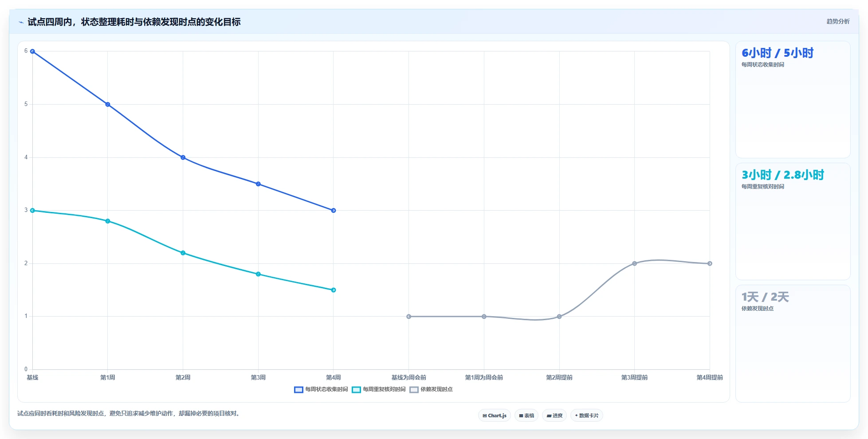This screenshot has height=439, width=868.
Task: Click the 每周重复核对时间 card caption
Action: point(763,187)
